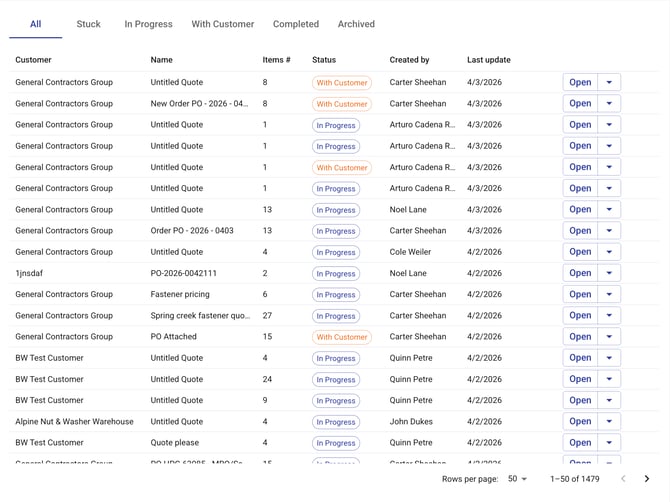Viewport: 670px width, 502px height.
Task: Open the Fastener pricing quote
Action: 580,294
